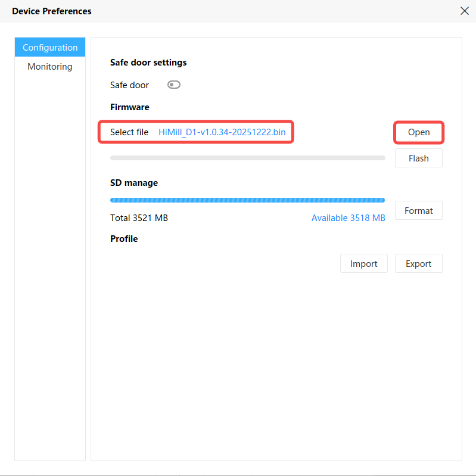Click the Total 3521 MB label
This screenshot has height=476, width=476.
pyautogui.click(x=139, y=218)
